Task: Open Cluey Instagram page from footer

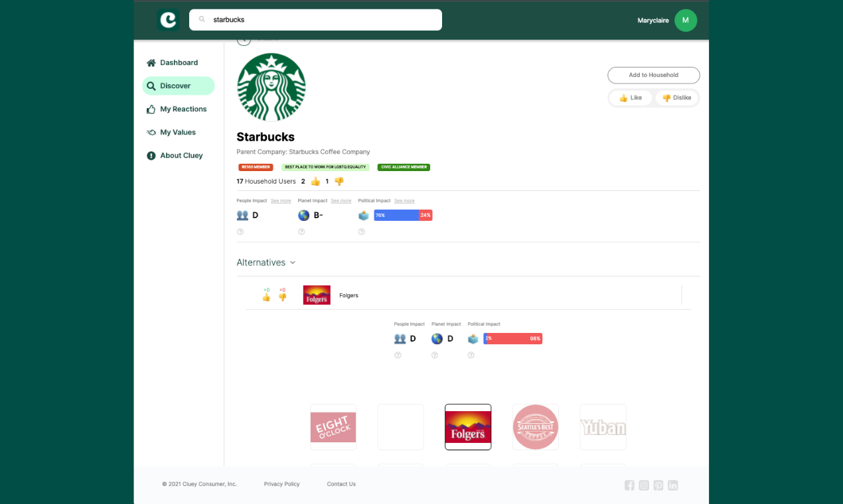Action: [x=644, y=485]
